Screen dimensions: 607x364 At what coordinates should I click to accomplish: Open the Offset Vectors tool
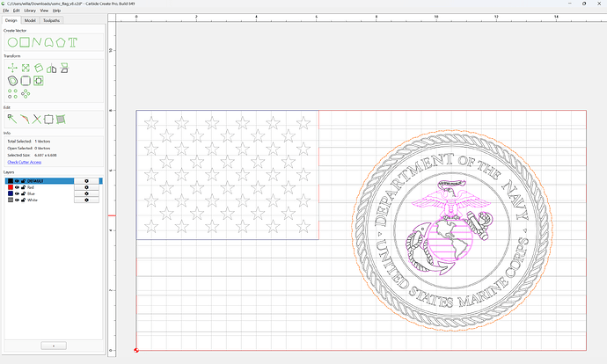pyautogui.click(x=13, y=81)
